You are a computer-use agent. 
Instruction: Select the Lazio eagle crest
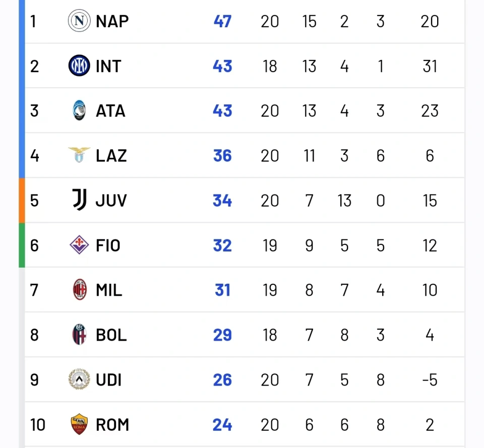coord(79,155)
